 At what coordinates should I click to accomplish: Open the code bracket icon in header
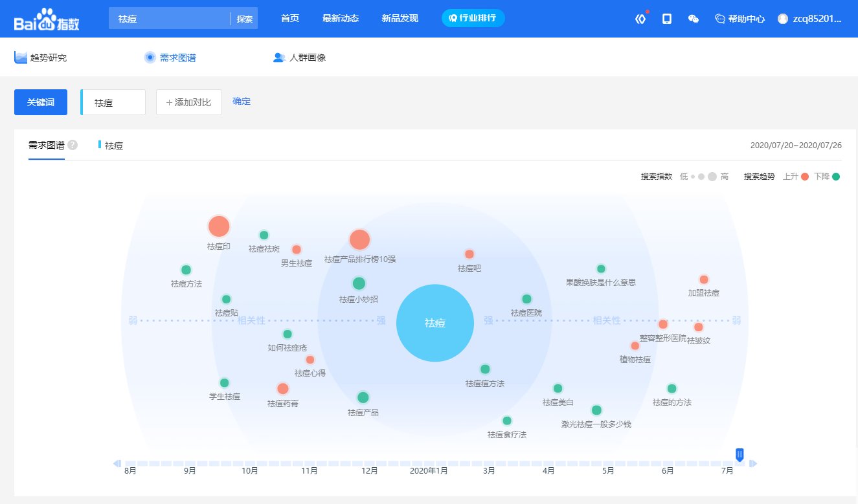640,19
